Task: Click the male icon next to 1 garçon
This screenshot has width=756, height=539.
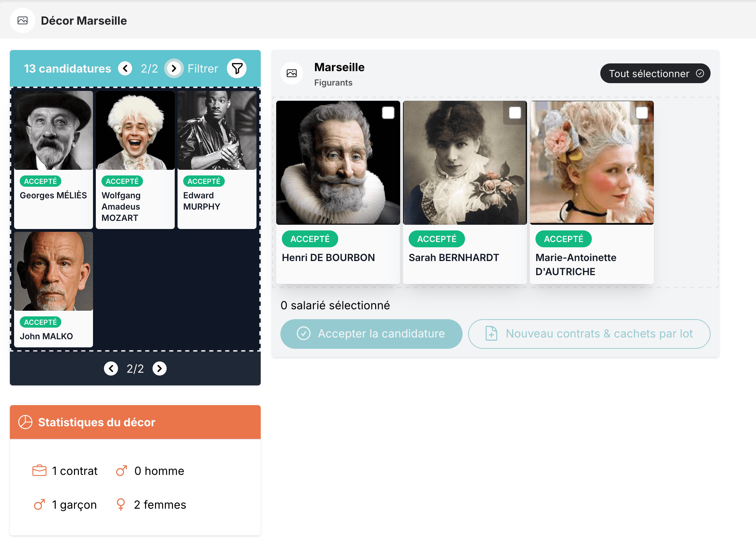Action: 39,504
